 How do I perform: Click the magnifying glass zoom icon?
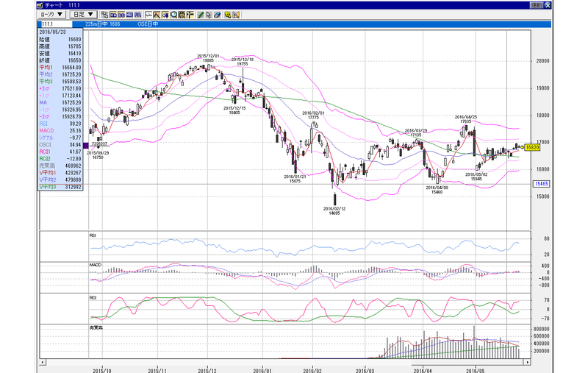[x=173, y=15]
